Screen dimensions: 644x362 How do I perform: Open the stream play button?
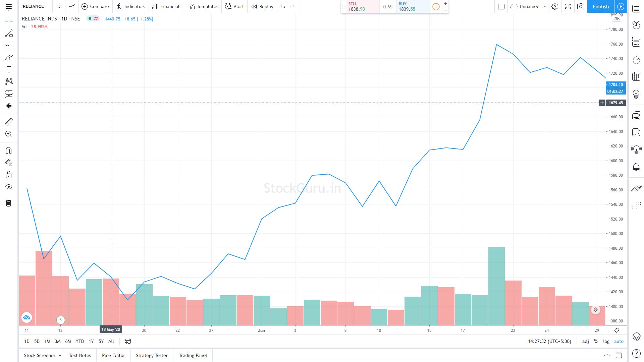621,6
